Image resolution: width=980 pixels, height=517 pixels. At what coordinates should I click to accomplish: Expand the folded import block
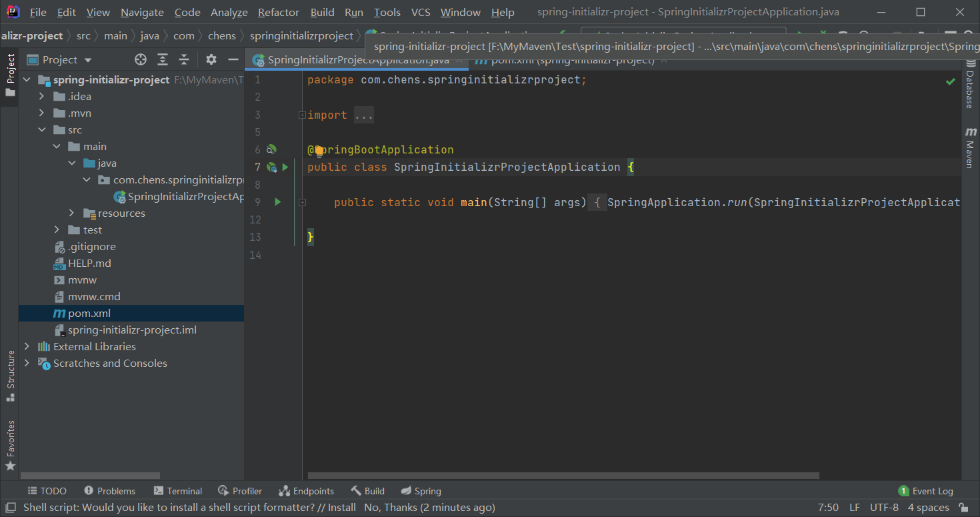tap(302, 115)
